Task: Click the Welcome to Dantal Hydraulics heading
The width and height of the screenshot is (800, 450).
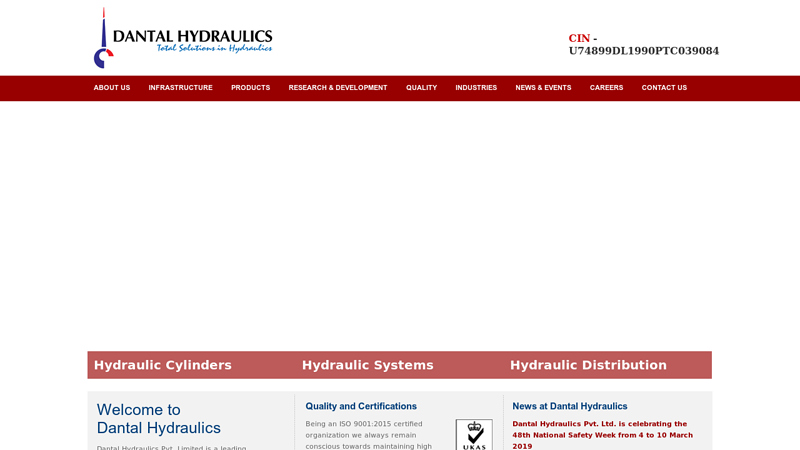Action: [159, 418]
